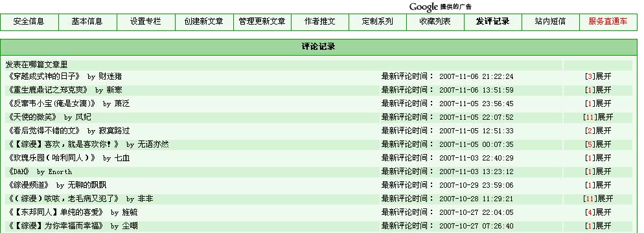644x233 pixels.
Task: Expand comments for 穿越成式神的日子
Action: click(x=598, y=76)
